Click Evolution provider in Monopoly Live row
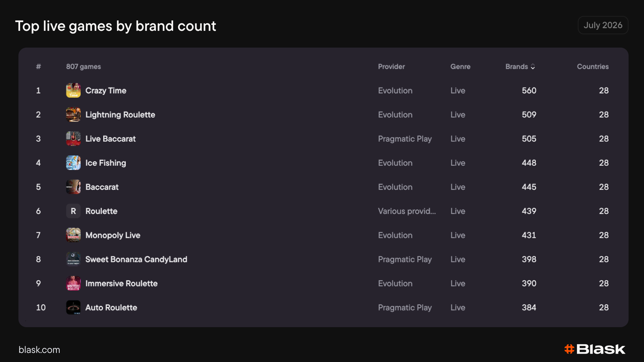 point(395,235)
